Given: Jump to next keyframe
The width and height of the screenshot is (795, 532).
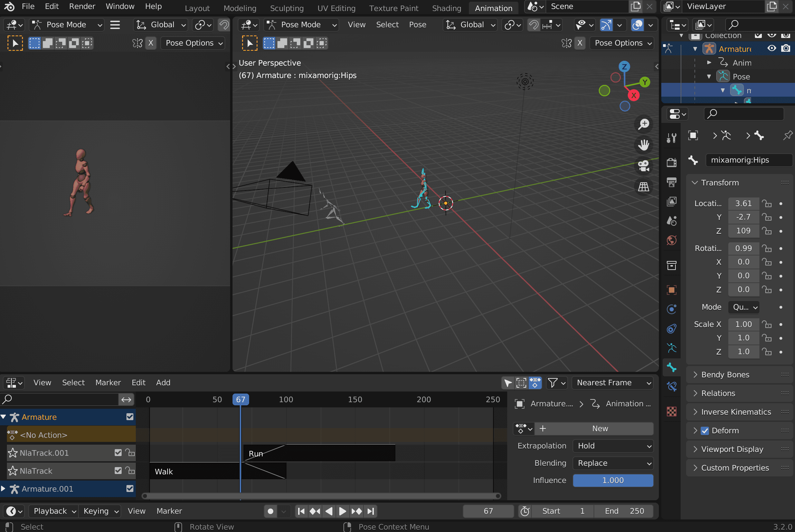Looking at the screenshot, I should (357, 511).
